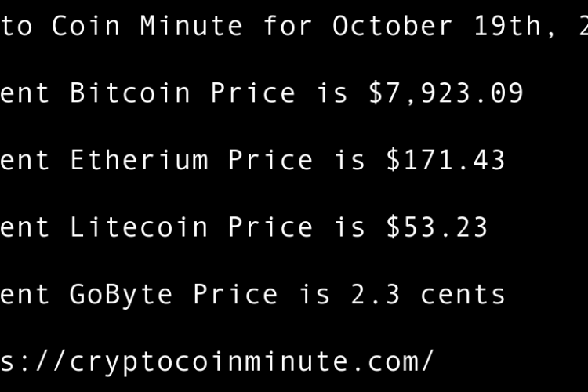Viewport: 588px width, 392px height.
Task: Click the Etherium price $171.43
Action: (x=445, y=161)
